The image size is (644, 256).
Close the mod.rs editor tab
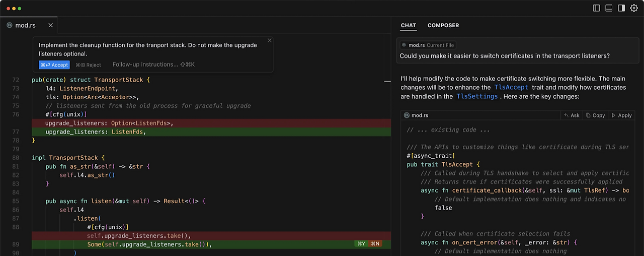(x=50, y=25)
